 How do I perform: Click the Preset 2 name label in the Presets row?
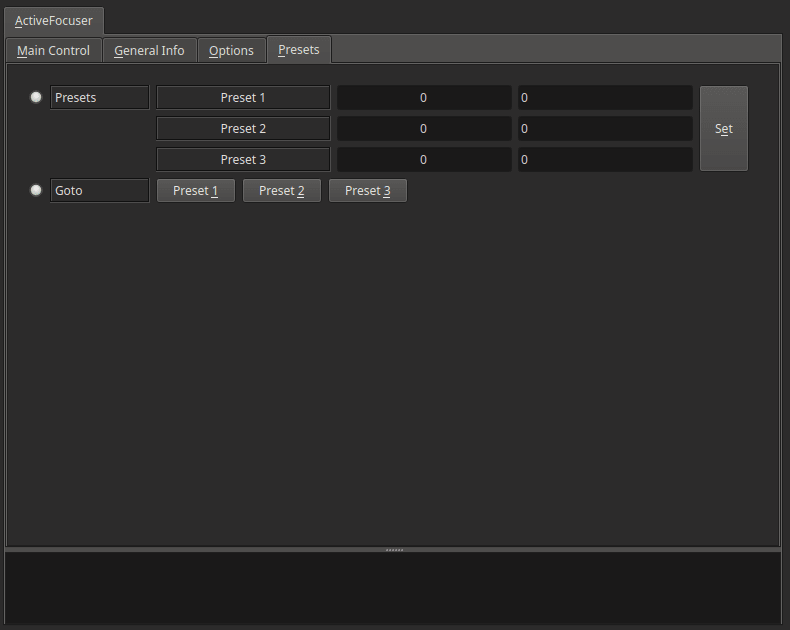pyautogui.click(x=243, y=129)
